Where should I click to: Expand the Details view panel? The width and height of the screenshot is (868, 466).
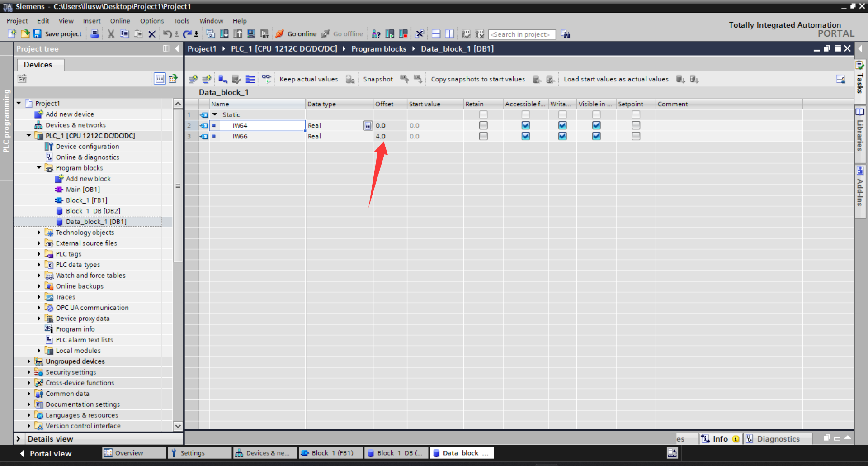[18, 439]
